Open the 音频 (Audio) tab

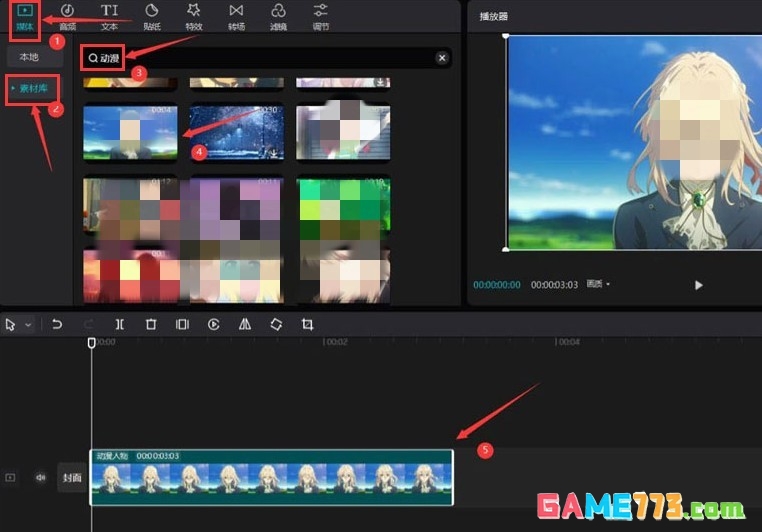point(67,16)
